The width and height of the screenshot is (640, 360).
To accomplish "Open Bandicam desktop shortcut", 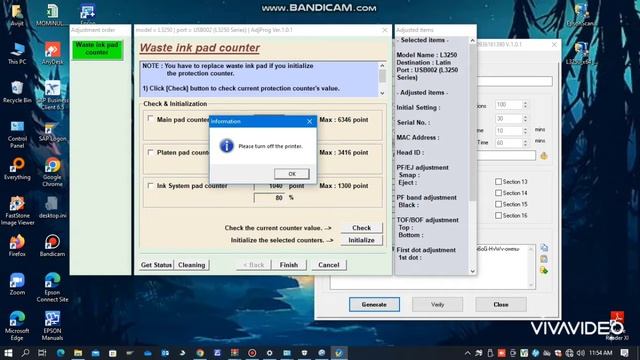I will tap(52, 245).
